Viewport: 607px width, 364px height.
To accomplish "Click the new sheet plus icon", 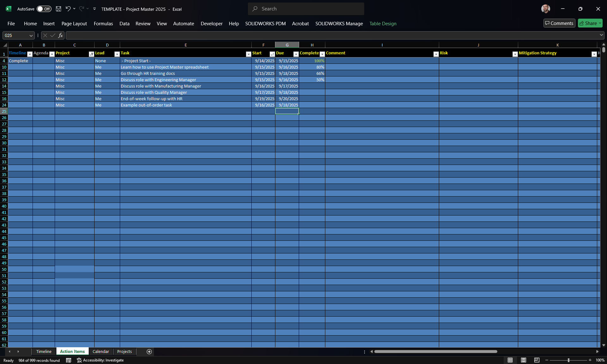I will [x=149, y=352].
